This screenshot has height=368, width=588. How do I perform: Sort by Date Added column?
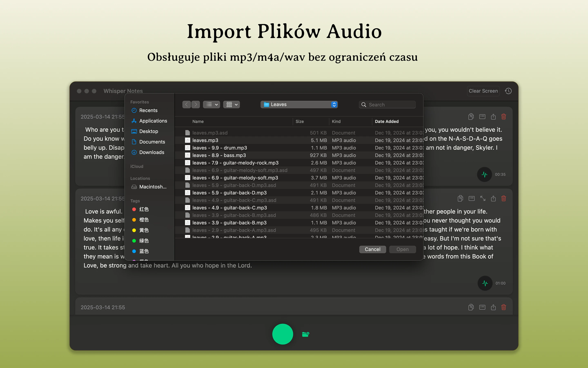coord(386,121)
